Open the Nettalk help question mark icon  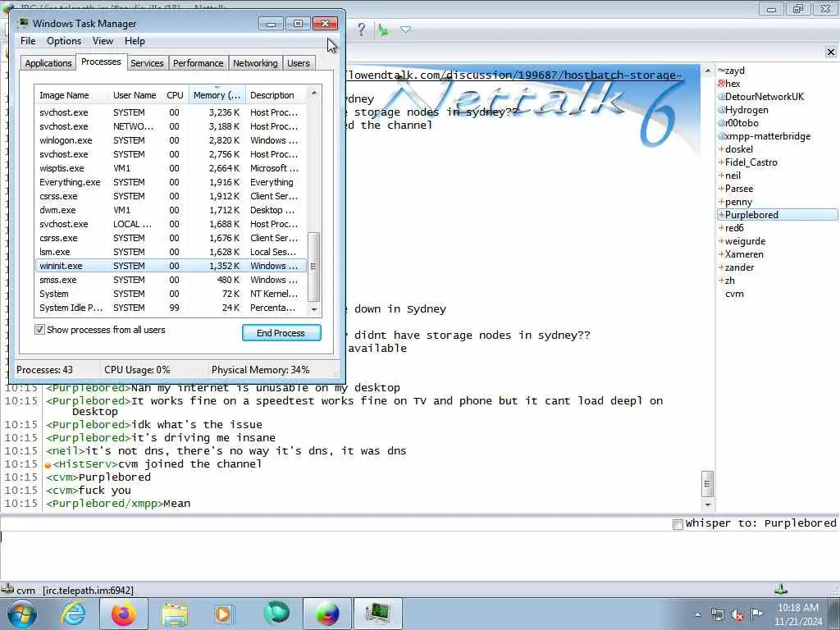[x=362, y=29]
